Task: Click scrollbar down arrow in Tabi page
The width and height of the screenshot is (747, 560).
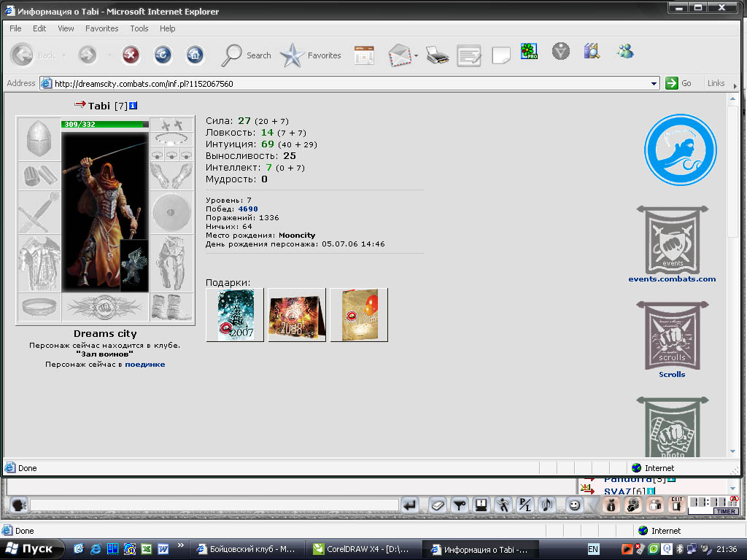Action: click(x=732, y=451)
